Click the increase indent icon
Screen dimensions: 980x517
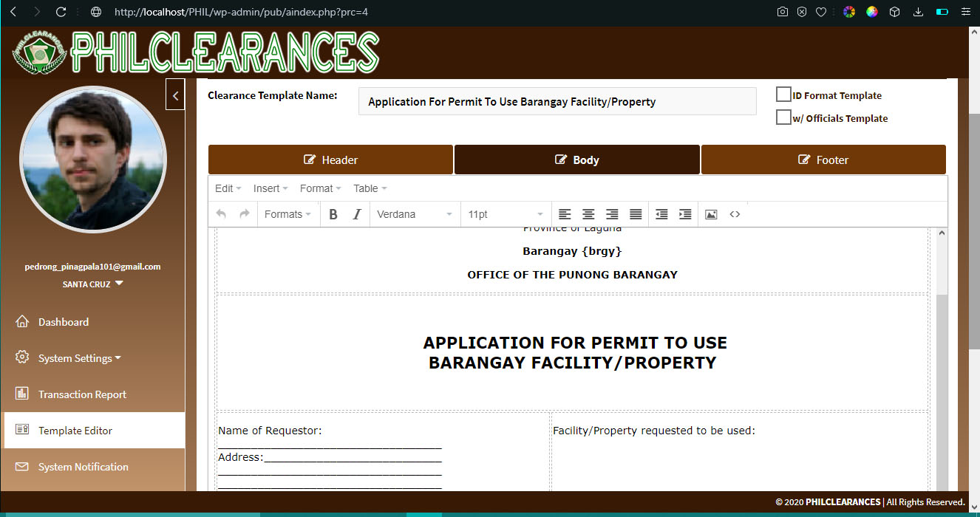point(685,214)
